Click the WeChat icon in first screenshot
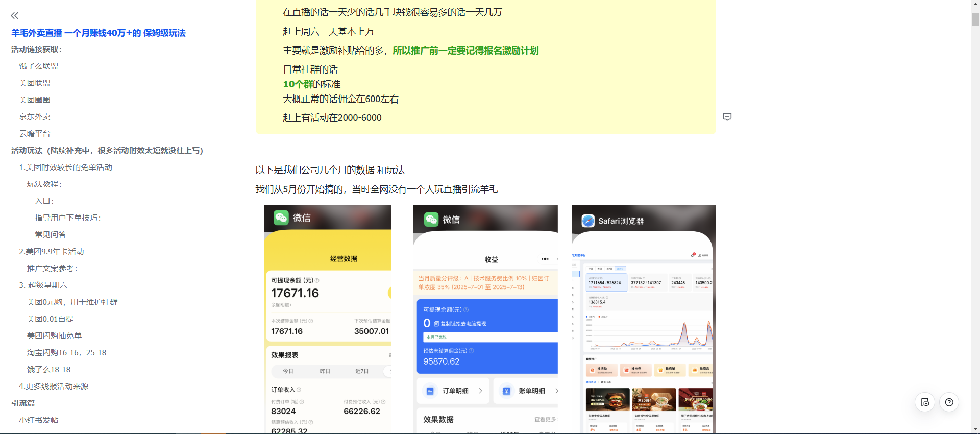The image size is (980, 434). pos(281,218)
